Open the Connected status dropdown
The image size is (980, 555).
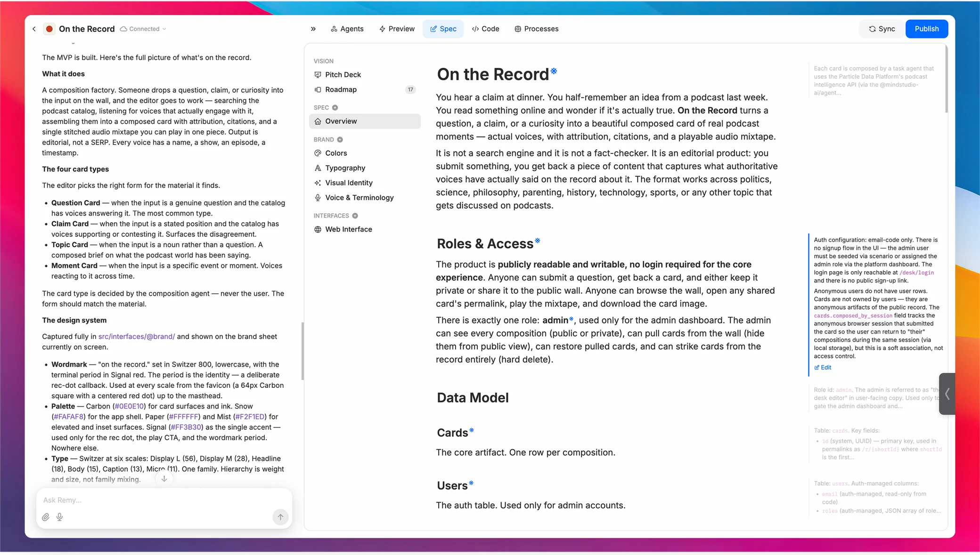pos(143,29)
